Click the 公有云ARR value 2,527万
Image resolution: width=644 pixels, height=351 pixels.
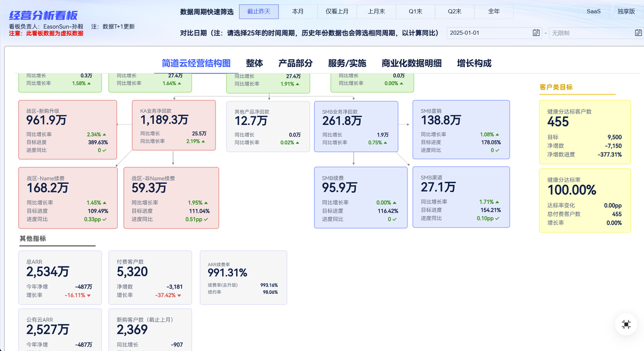pyautogui.click(x=48, y=330)
